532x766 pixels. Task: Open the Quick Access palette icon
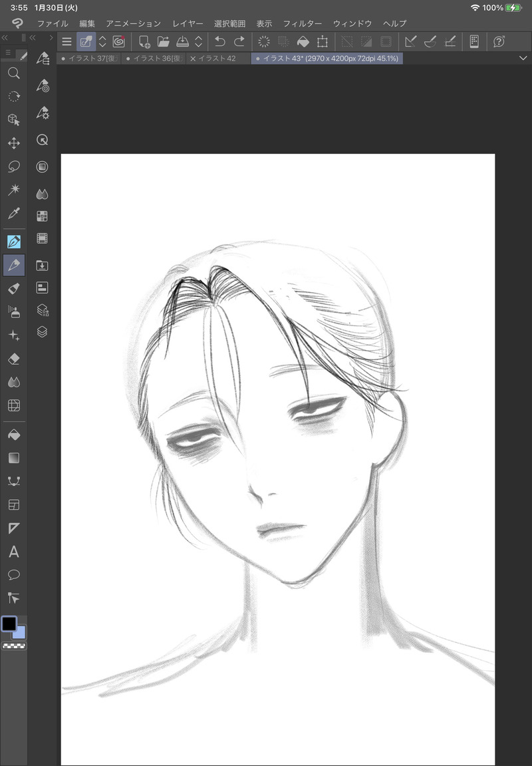[x=43, y=140]
